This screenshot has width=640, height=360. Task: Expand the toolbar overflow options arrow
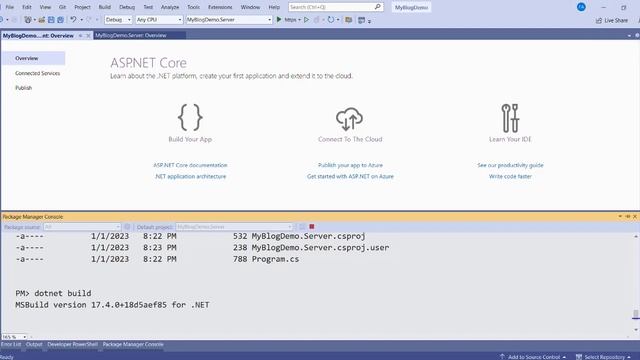pos(369,21)
